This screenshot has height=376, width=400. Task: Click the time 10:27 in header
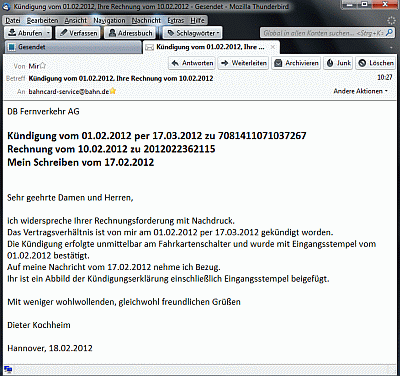point(385,77)
